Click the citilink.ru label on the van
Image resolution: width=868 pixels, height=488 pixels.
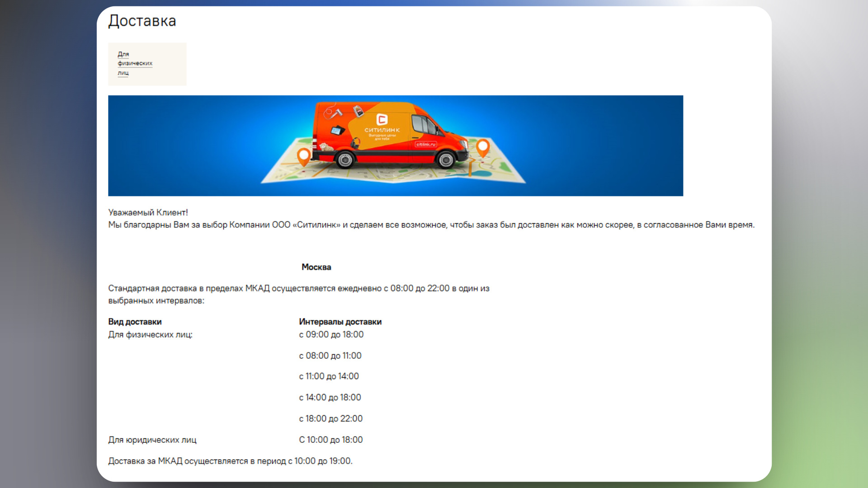[426, 144]
